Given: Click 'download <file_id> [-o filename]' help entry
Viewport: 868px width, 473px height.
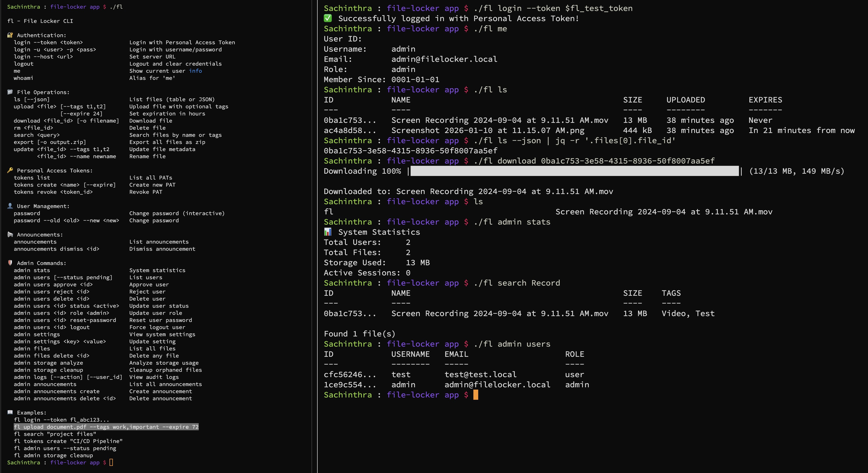Looking at the screenshot, I should coord(66,121).
